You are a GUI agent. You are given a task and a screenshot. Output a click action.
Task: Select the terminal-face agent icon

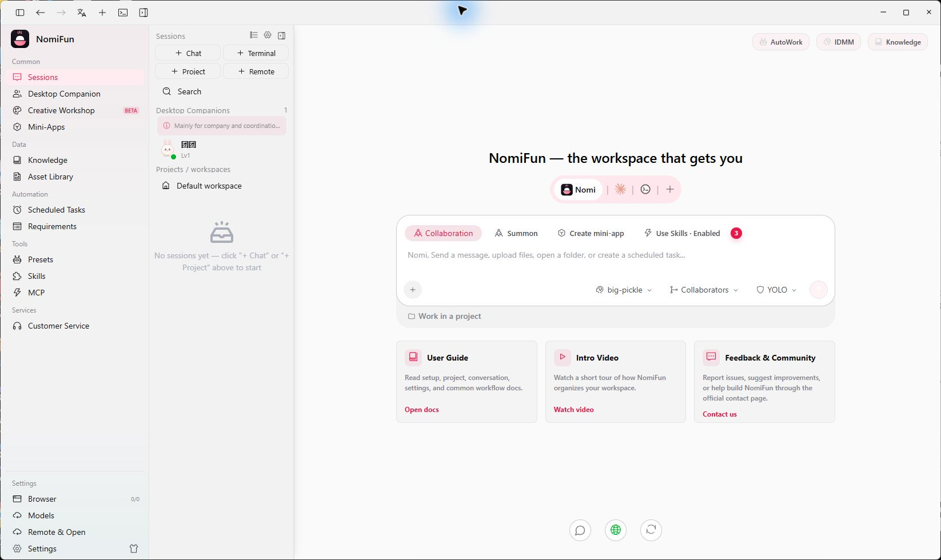645,190
